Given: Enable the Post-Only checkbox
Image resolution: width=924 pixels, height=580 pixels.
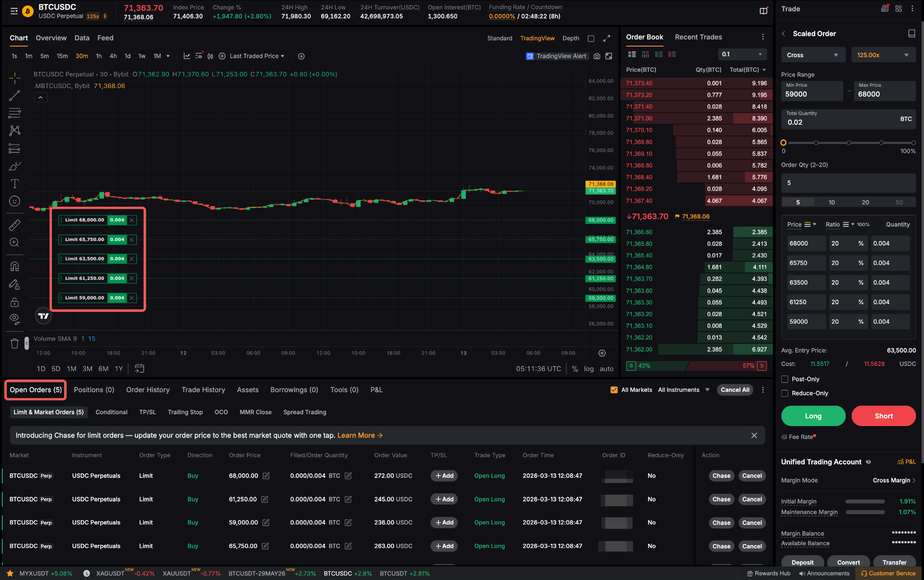Looking at the screenshot, I should tap(785, 379).
